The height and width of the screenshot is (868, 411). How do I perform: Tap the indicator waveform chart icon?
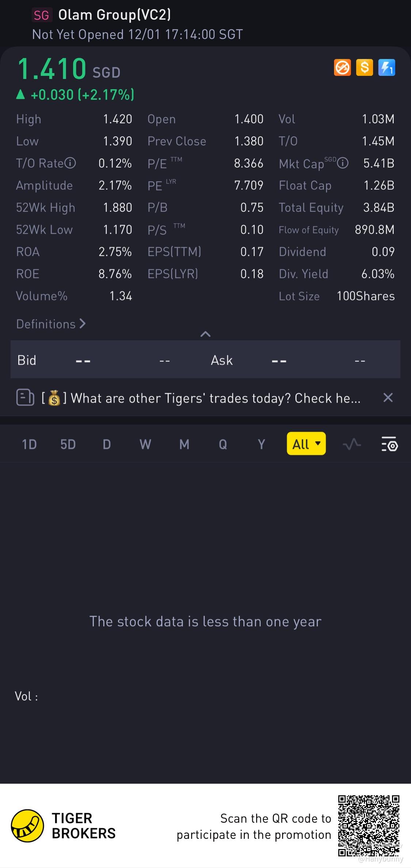pos(351,444)
